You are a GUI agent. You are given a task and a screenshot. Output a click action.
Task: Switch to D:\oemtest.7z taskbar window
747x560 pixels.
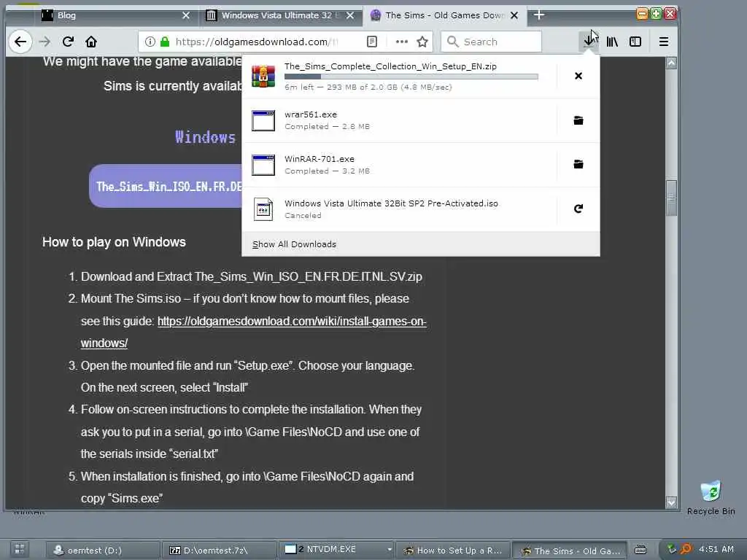(219, 550)
